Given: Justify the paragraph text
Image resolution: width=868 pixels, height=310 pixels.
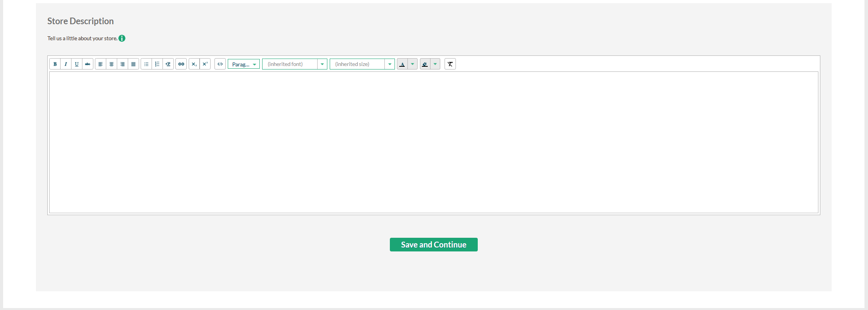Looking at the screenshot, I should (133, 64).
